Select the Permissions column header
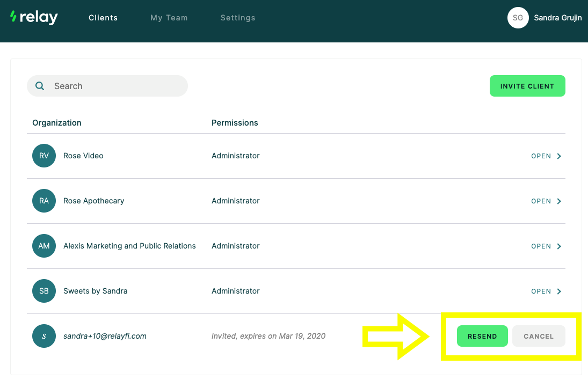This screenshot has height=380, width=588. point(235,123)
